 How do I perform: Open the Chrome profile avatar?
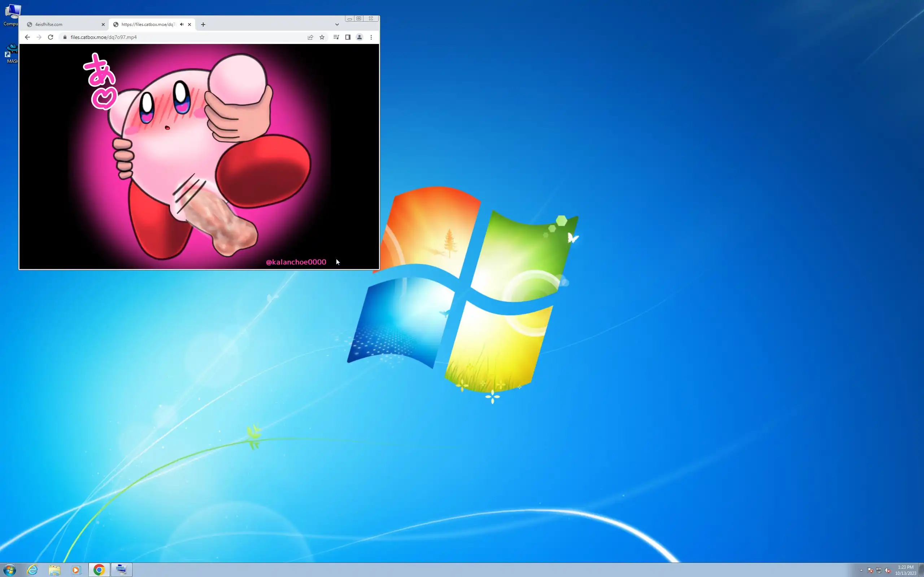359,37
